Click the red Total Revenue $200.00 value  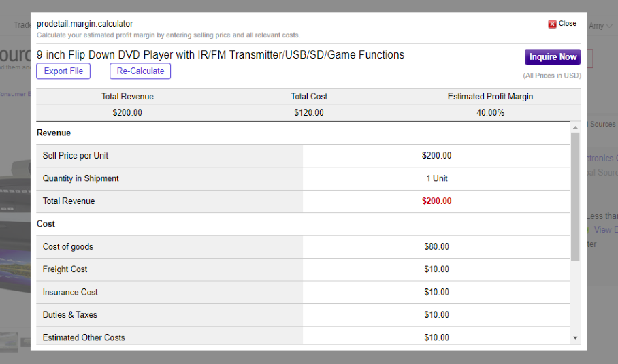[x=436, y=201]
